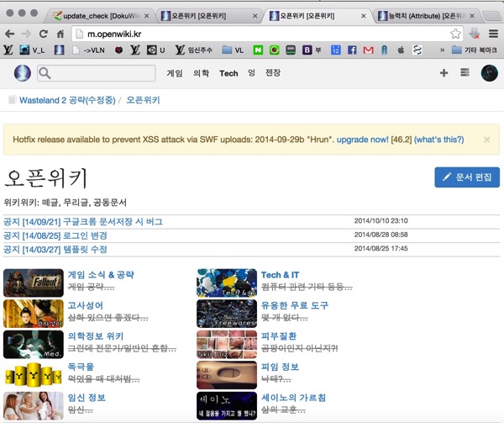Click the Freewares thumbnail
Viewport: 504px width, 423px height.
(227, 314)
